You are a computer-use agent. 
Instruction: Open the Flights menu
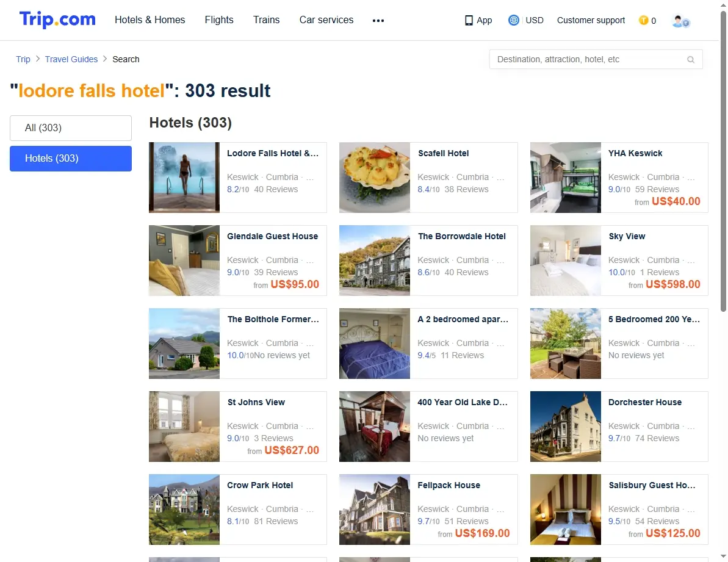pyautogui.click(x=219, y=20)
